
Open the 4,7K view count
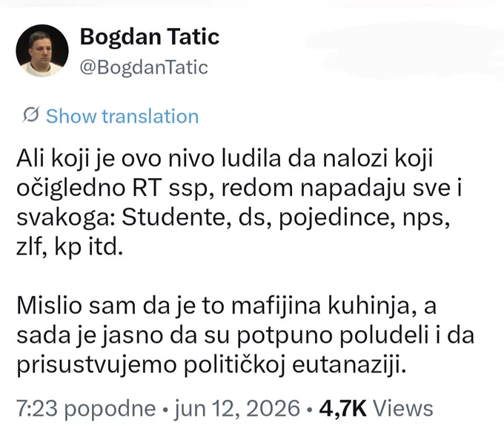[342, 409]
